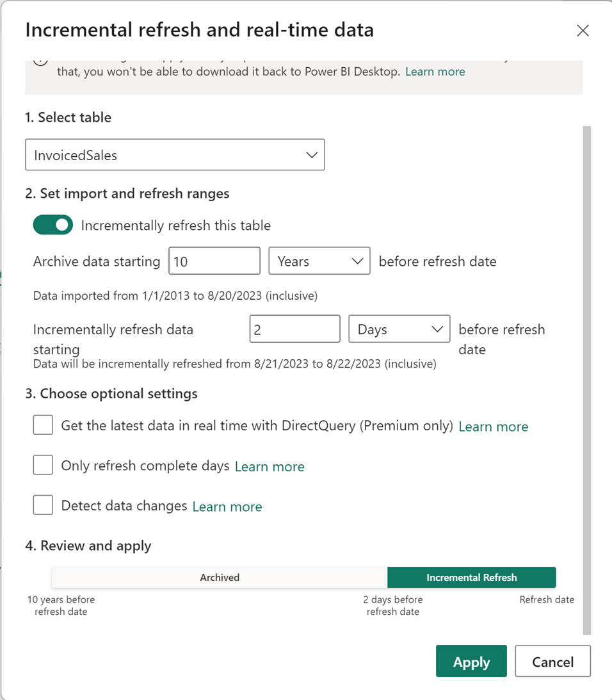The height and width of the screenshot is (700, 612).
Task: Toggle Incrementally refresh this table switch
Action: pos(52,225)
